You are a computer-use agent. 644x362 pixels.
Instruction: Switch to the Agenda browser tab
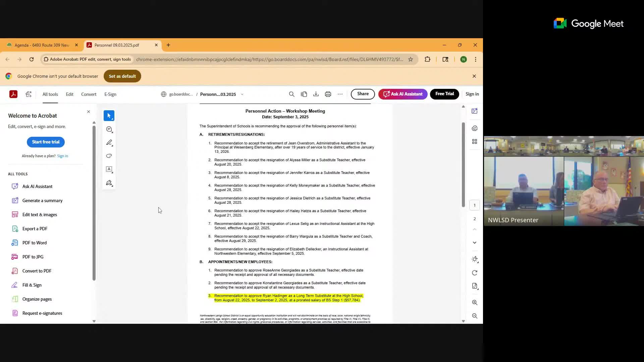(x=42, y=45)
